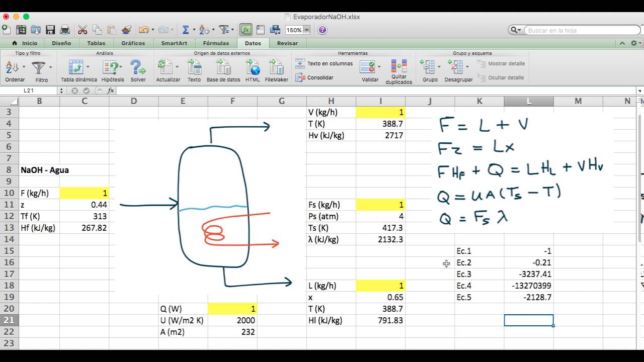This screenshot has height=362, width=644.
Task: Open the undo history dropdown arrow
Action: [x=152, y=30]
